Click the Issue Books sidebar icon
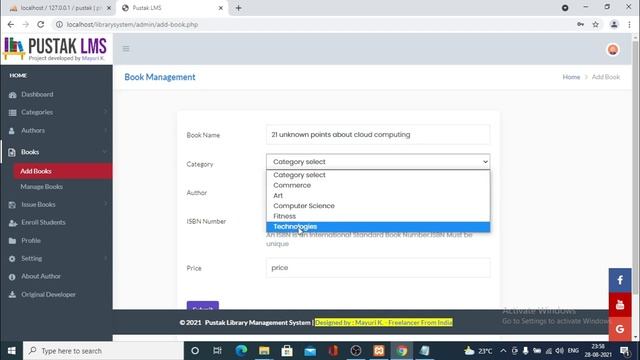640x360 pixels. tap(12, 204)
